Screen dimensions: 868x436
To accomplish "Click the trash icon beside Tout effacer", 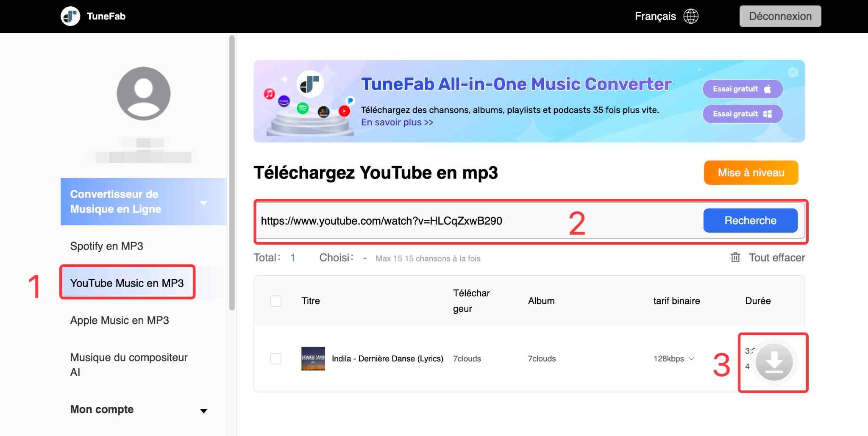I will (x=736, y=257).
